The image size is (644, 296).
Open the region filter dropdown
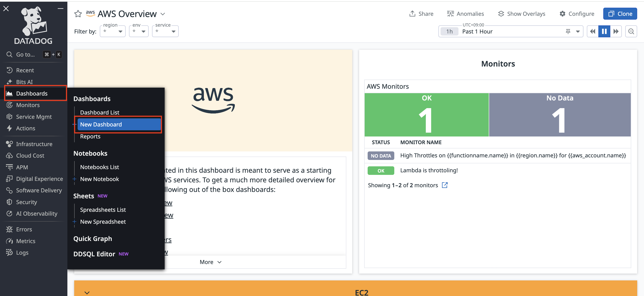pyautogui.click(x=113, y=32)
